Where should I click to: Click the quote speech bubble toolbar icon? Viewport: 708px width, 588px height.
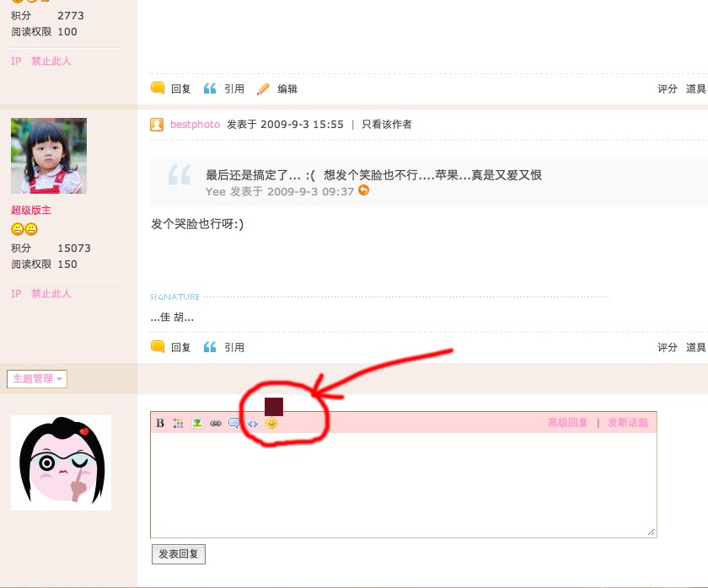click(x=234, y=423)
